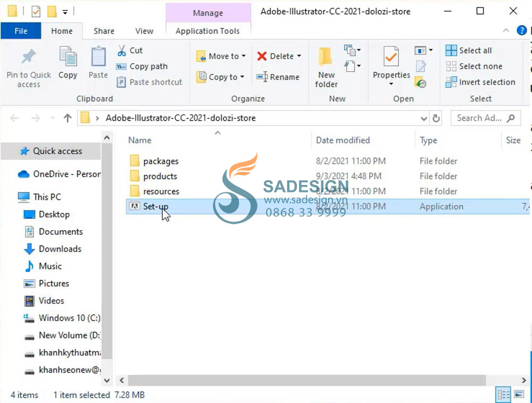
Task: Open the Easy access dropdown
Action: click(x=352, y=66)
